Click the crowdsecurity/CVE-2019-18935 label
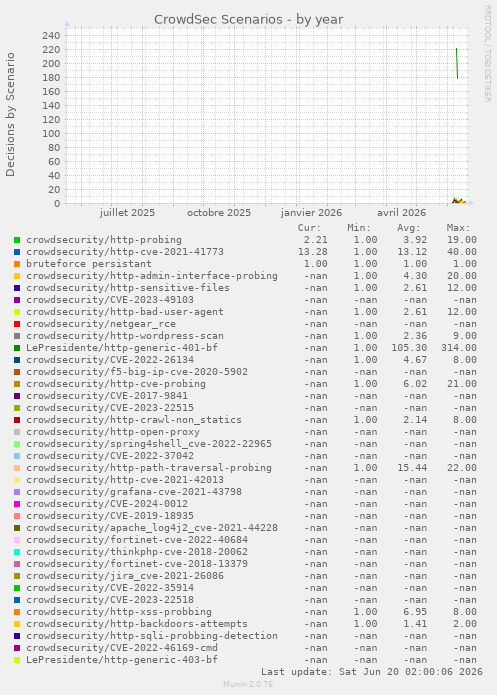 (x=110, y=516)
